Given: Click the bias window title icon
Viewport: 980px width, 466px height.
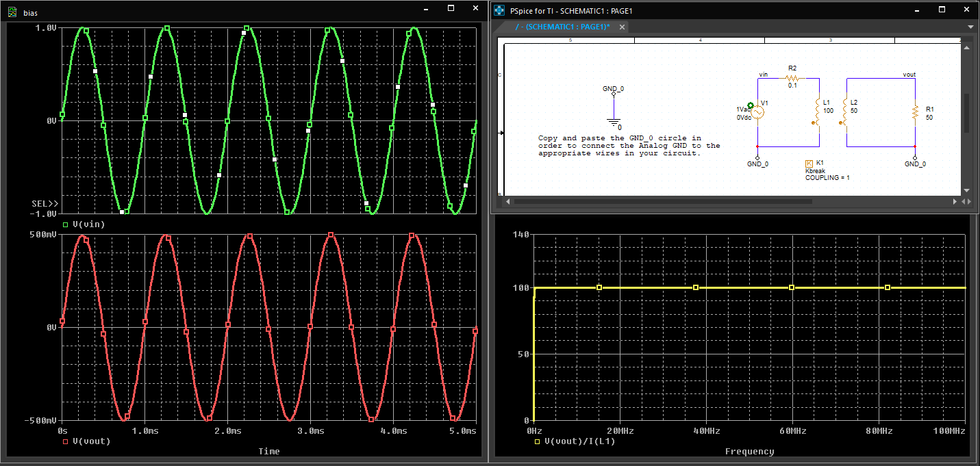Looking at the screenshot, I should [12, 13].
